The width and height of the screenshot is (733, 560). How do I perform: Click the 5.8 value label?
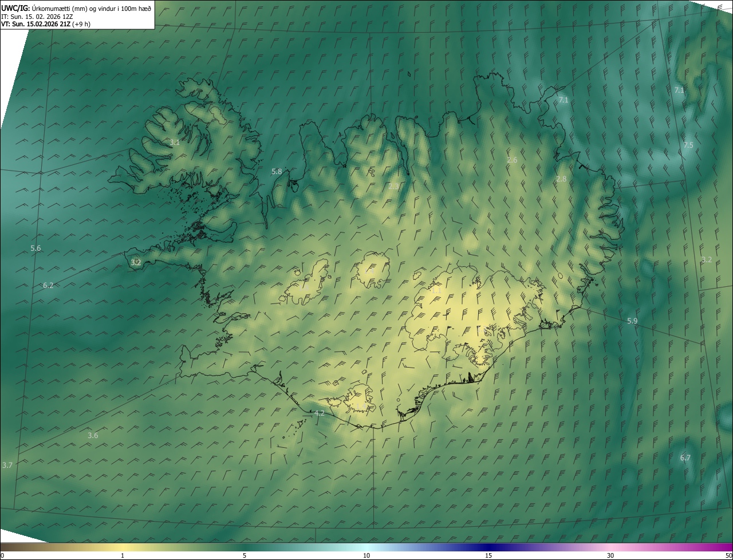tap(277, 172)
